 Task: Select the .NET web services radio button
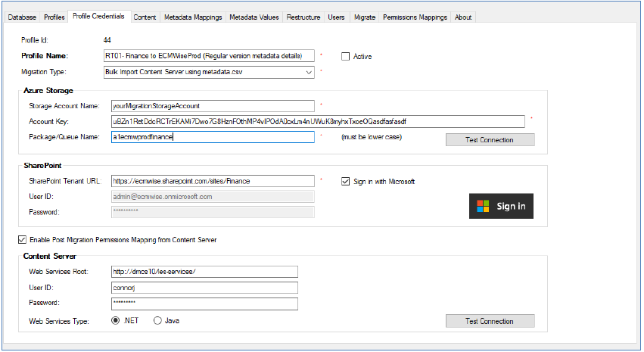(116, 320)
